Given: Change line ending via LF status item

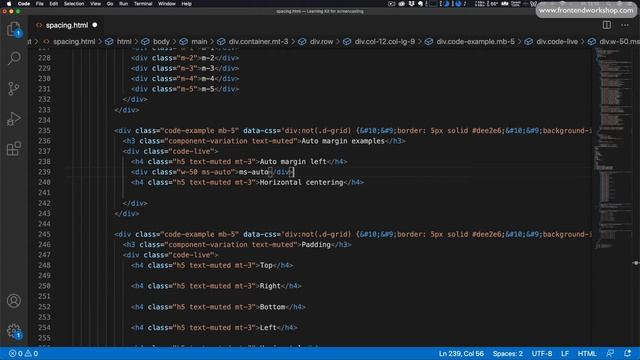Looking at the screenshot, I should coord(564,353).
